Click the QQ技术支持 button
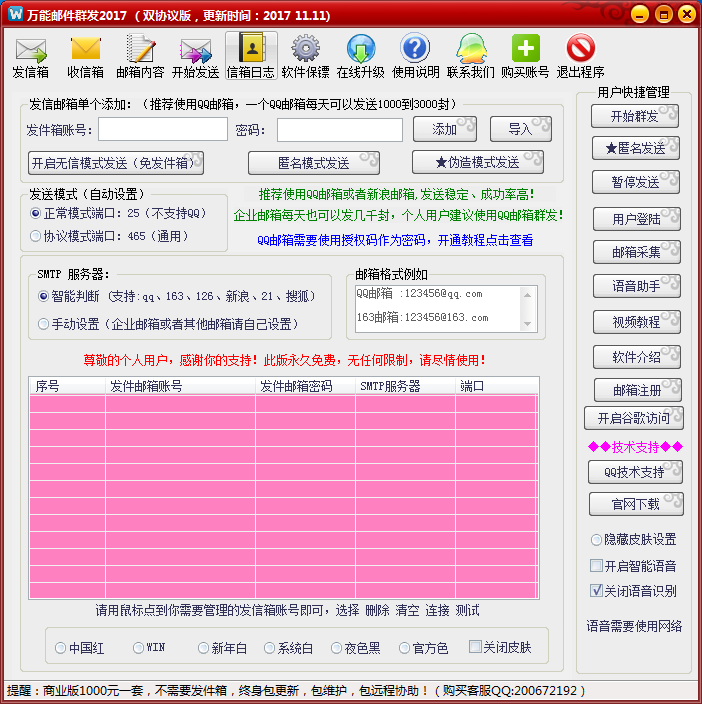Screen dimensions: 702x704 click(x=635, y=472)
